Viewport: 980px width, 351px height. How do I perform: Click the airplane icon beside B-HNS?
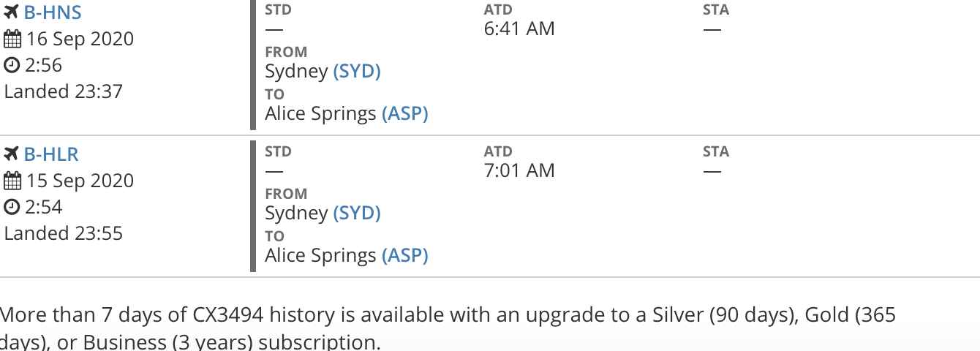pos(12,12)
